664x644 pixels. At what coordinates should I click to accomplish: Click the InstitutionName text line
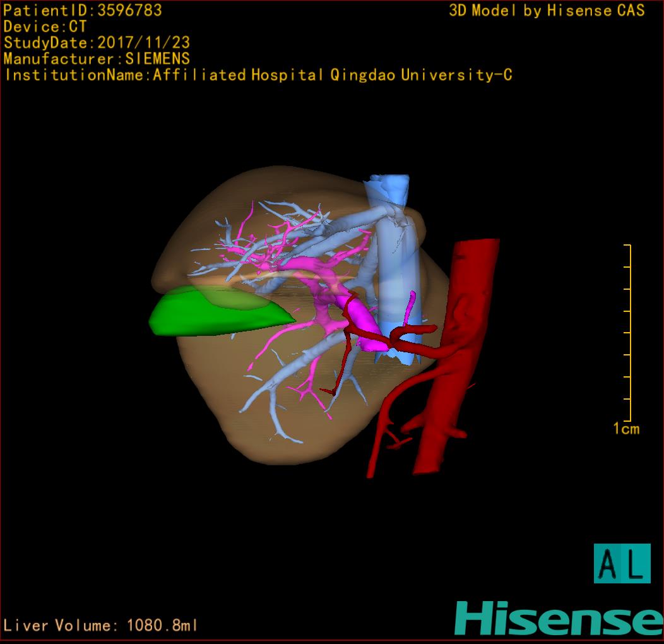point(258,75)
